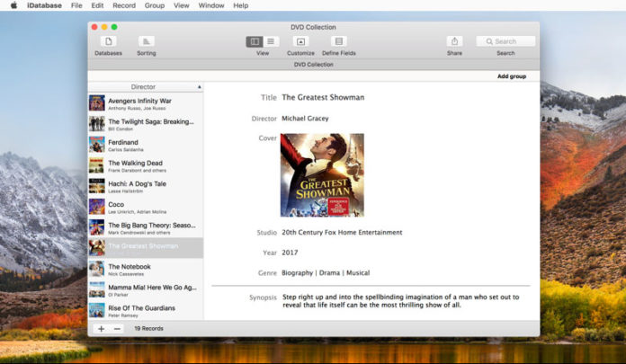Open the iDatabase application menu
Screen dimensions: 626x364
click(x=44, y=5)
